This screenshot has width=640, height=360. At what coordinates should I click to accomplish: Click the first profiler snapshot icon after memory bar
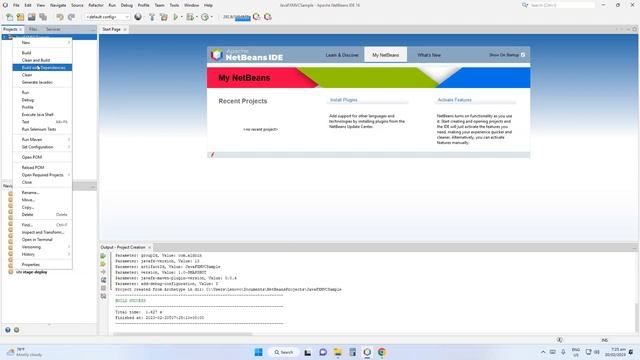pyautogui.click(x=256, y=17)
